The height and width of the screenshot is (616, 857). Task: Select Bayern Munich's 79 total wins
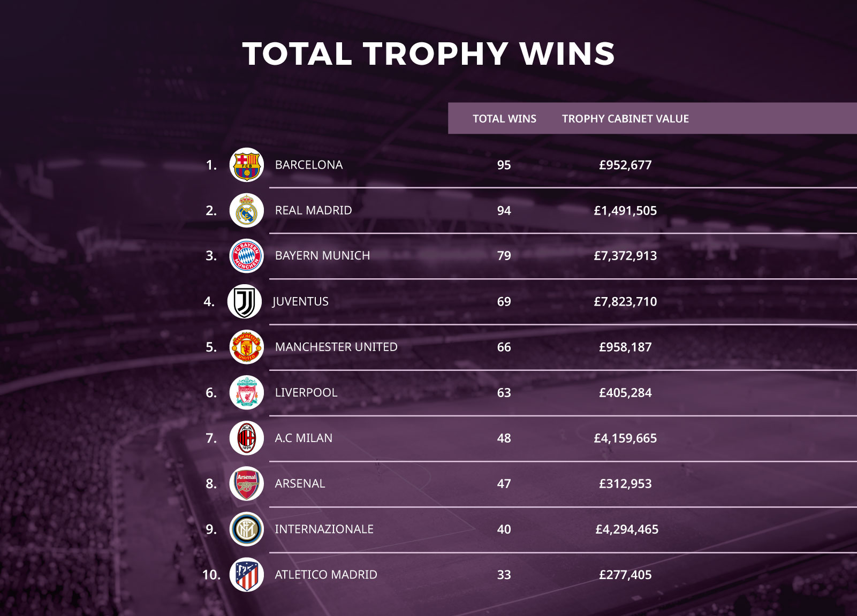coord(504,256)
